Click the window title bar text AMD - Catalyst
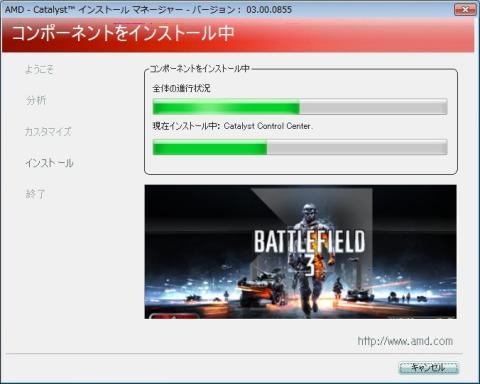The height and width of the screenshot is (384, 480). [148, 9]
